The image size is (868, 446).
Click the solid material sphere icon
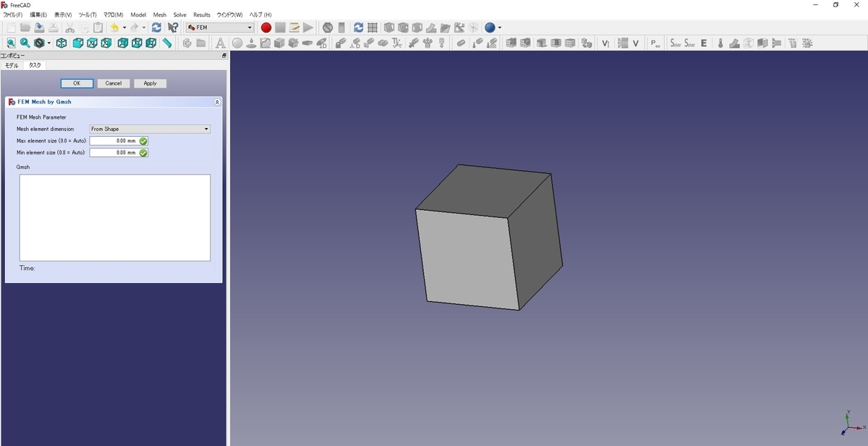[x=237, y=43]
